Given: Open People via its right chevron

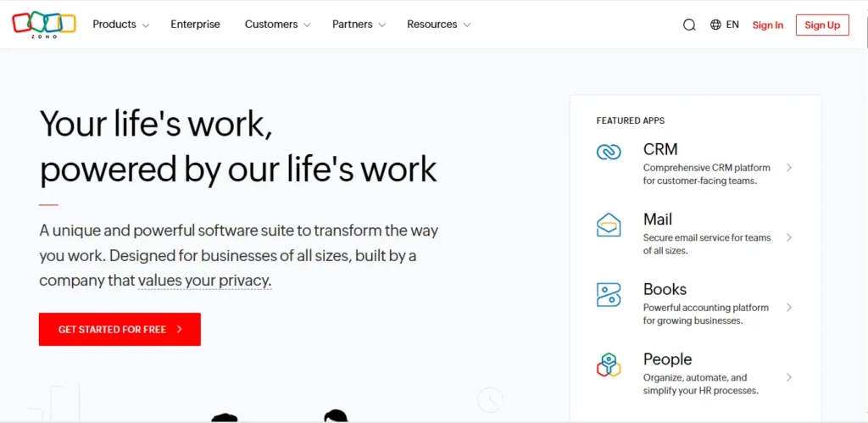Looking at the screenshot, I should (x=789, y=377).
